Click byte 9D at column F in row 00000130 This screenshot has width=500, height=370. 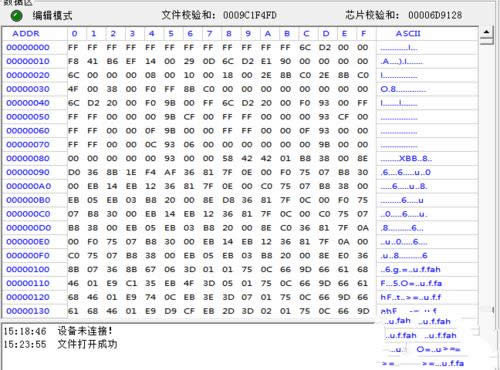point(363,311)
